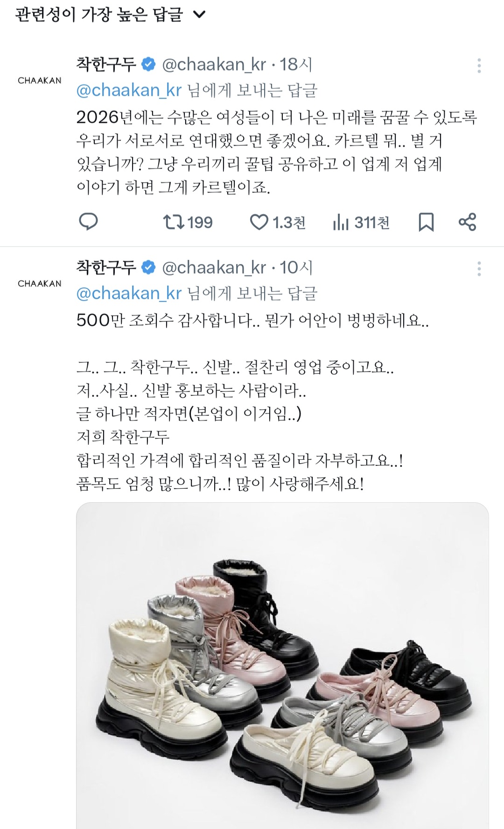
Task: Click verified badge on second tweet
Action: click(148, 267)
